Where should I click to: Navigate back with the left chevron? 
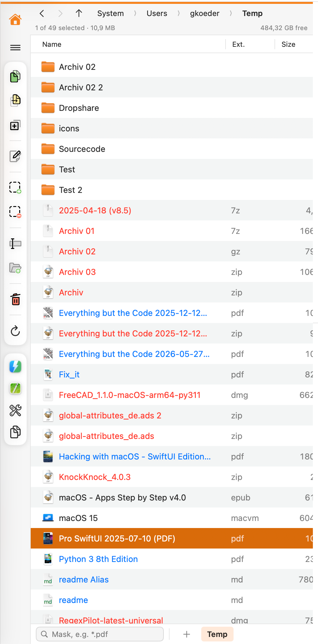[x=42, y=13]
